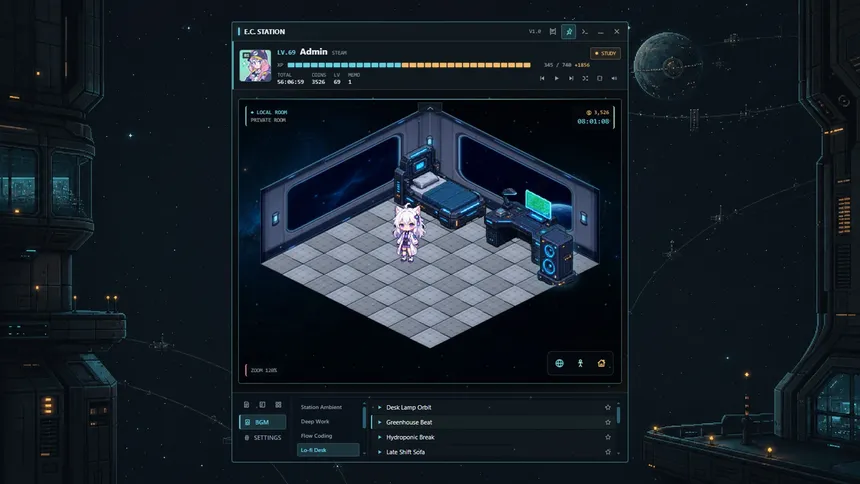The height and width of the screenshot is (484, 860).
Task: Click the volume speaker icon
Action: point(614,78)
